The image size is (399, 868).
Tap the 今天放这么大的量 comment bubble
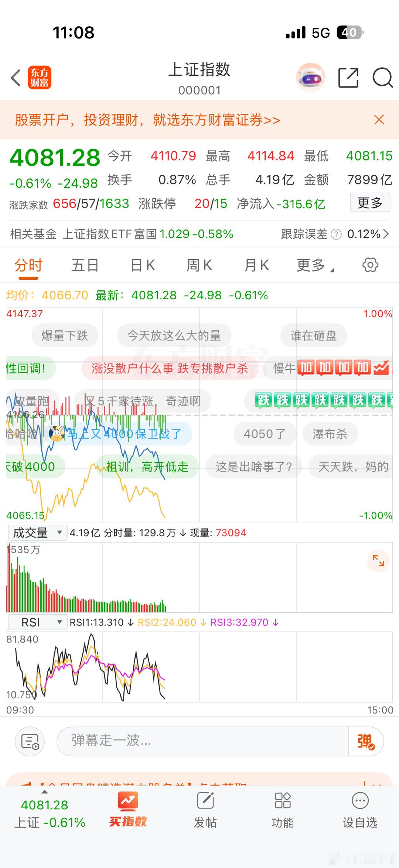(x=174, y=336)
